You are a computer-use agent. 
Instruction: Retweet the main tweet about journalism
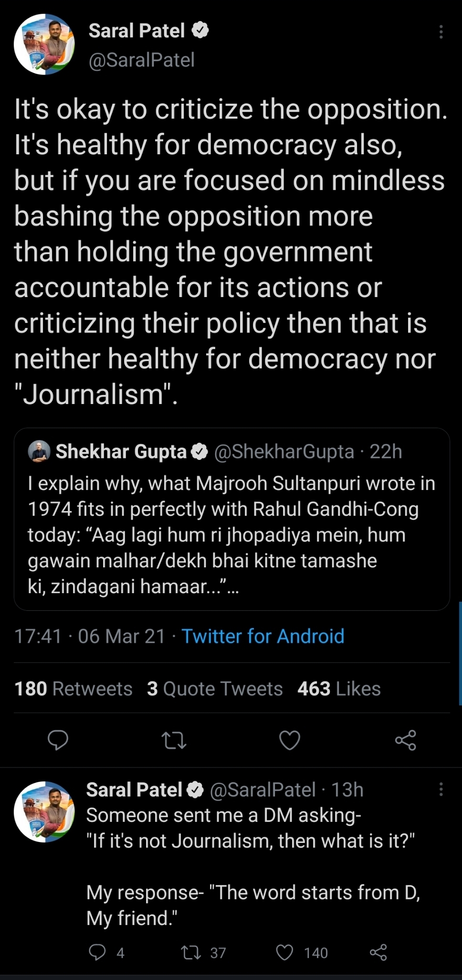click(174, 740)
